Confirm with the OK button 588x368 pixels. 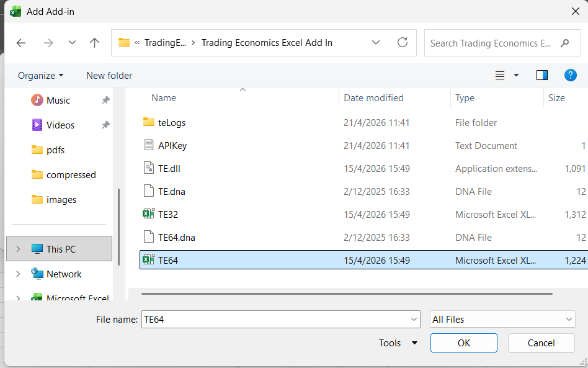(464, 343)
